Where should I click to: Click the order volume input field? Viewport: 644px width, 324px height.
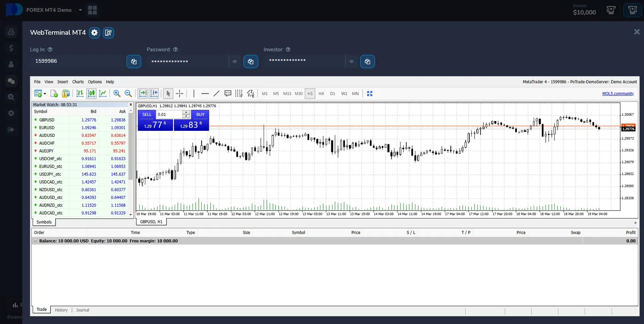point(169,115)
